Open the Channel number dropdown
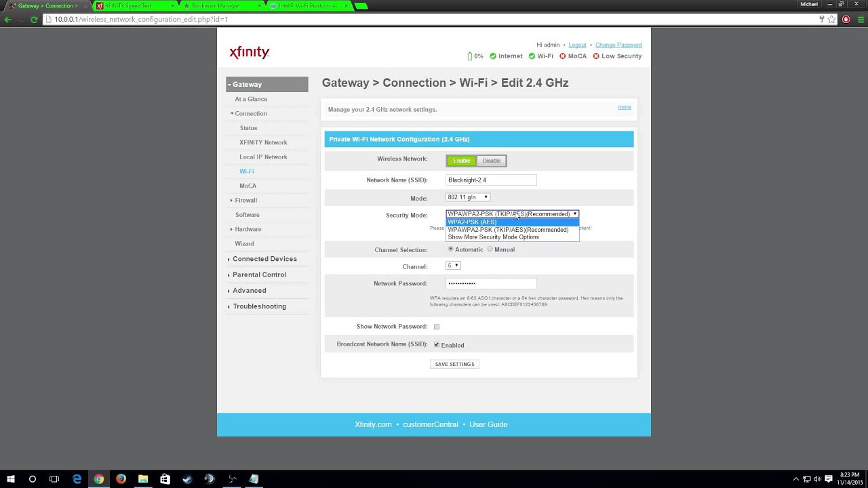 tap(453, 266)
